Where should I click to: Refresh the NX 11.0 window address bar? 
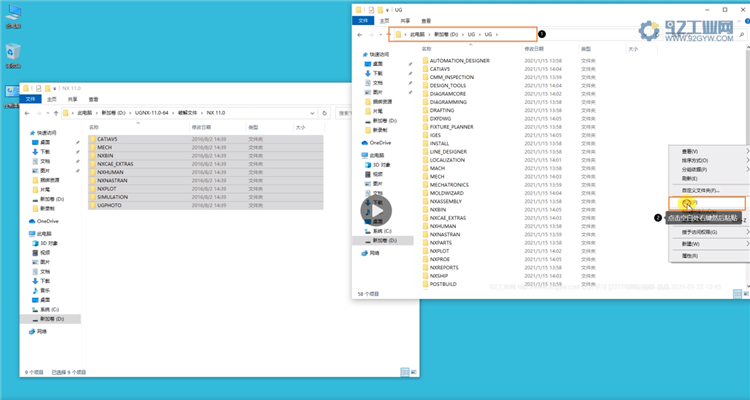(325, 113)
